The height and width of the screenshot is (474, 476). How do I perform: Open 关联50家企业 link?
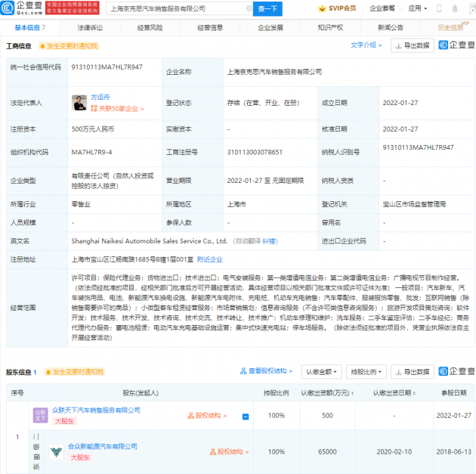[x=117, y=108]
